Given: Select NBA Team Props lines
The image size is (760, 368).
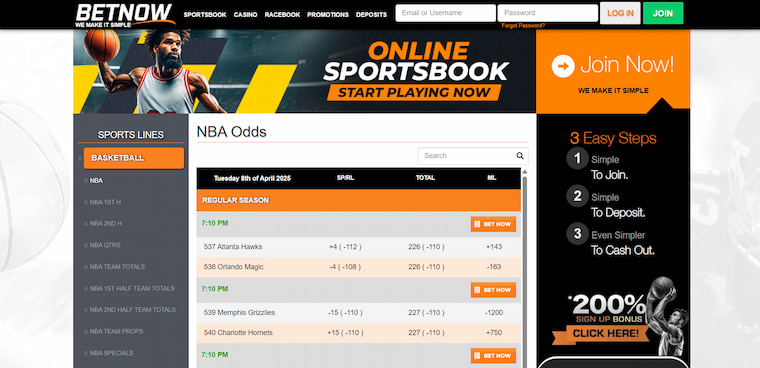Looking at the screenshot, I should (x=116, y=331).
